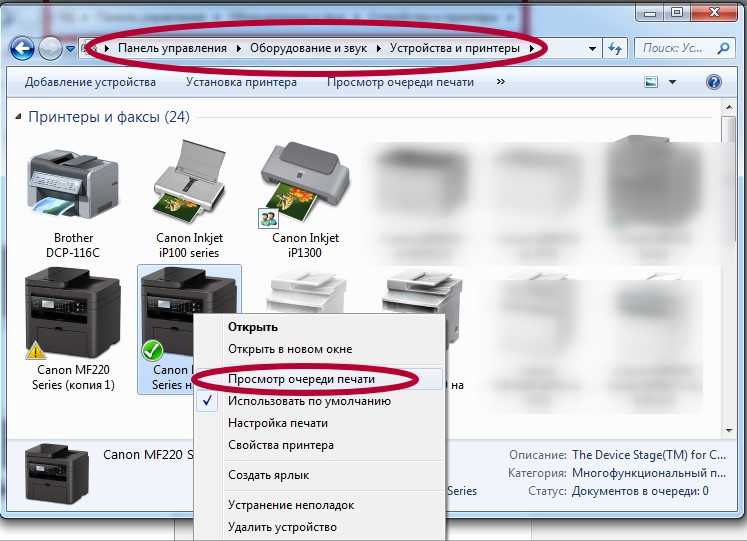747x541 pixels.
Task: Click Панель управления in the breadcrumb
Action: point(172,48)
